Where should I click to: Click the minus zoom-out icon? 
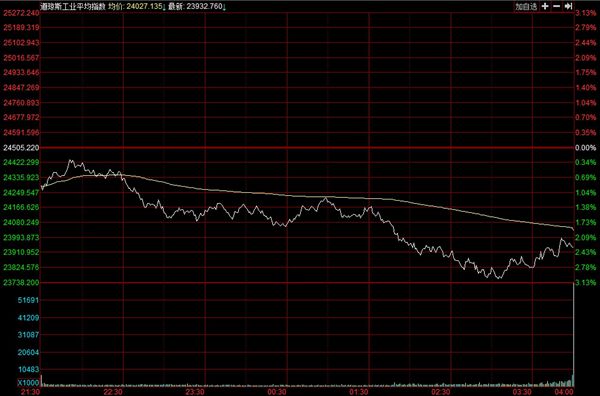click(557, 6)
